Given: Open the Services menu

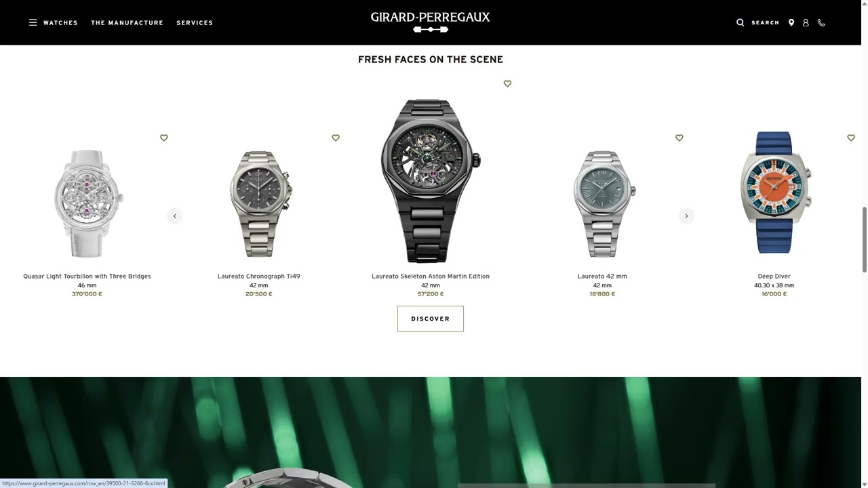Looking at the screenshot, I should click(195, 22).
